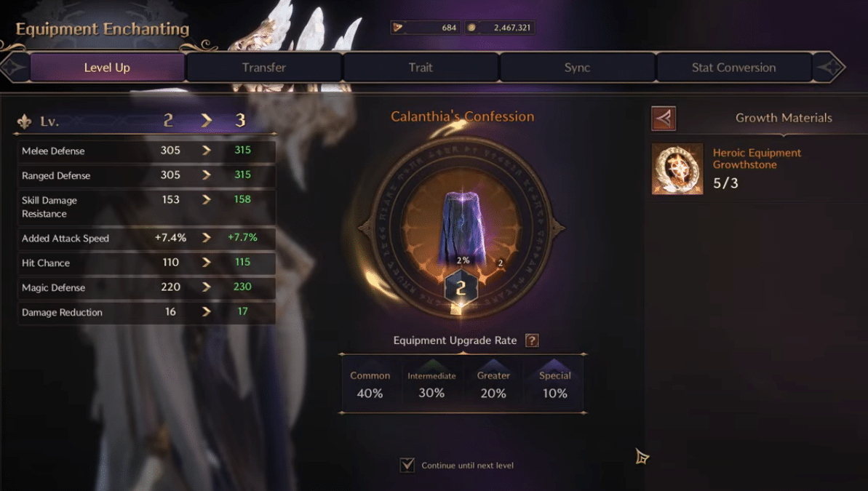The width and height of the screenshot is (868, 491).
Task: Click the Common 40% upgrade rate
Action: (370, 384)
